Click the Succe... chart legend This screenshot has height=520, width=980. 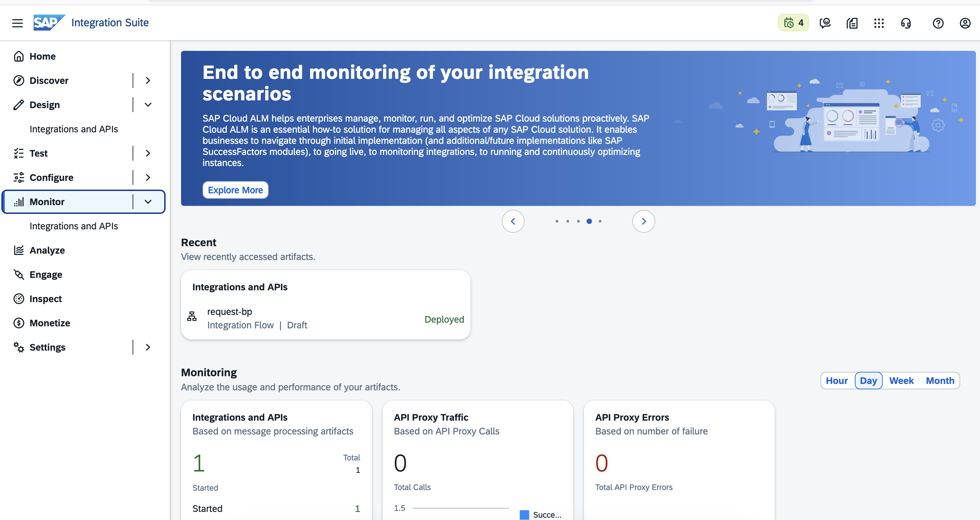540,515
